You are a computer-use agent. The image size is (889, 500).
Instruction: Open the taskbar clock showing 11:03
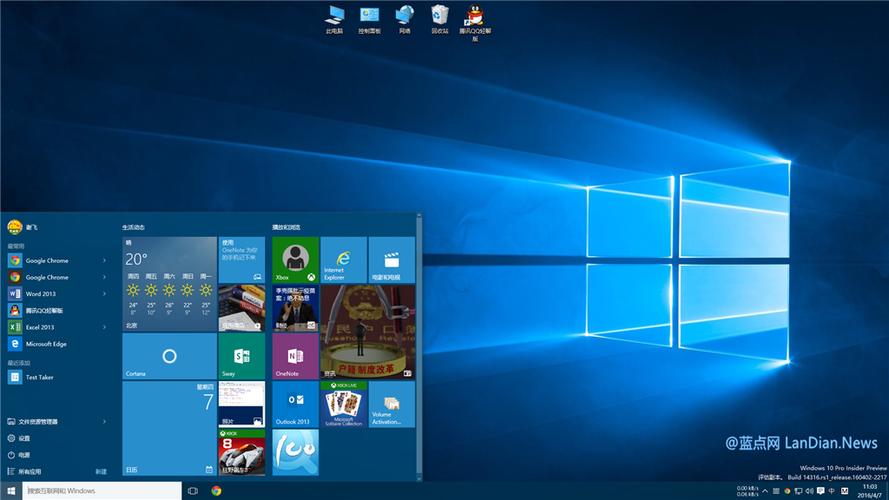(x=870, y=491)
